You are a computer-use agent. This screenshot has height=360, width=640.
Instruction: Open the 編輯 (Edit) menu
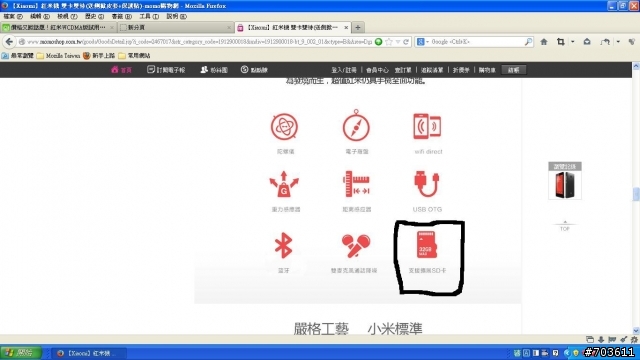point(40,16)
